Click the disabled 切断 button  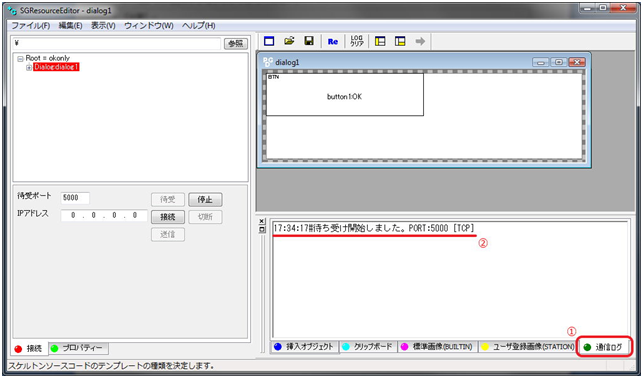coord(205,217)
